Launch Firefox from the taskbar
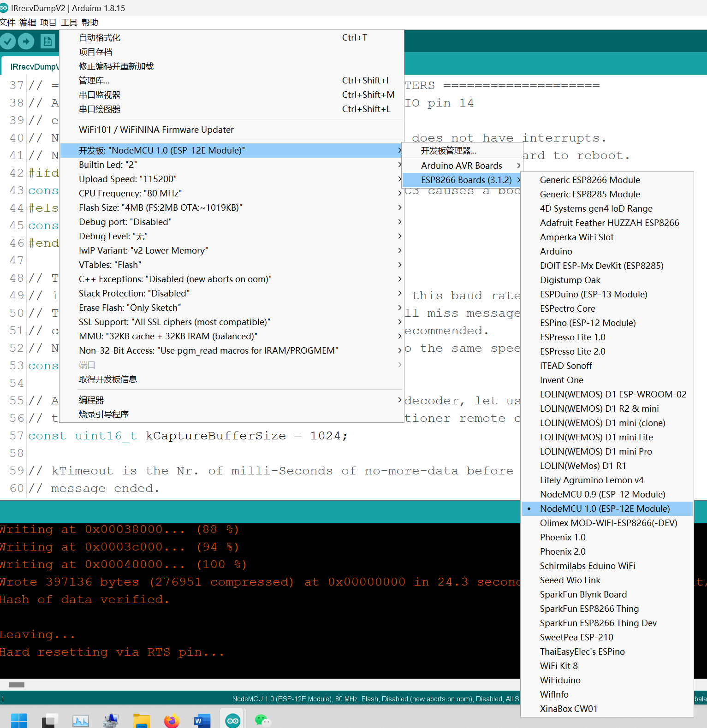707x728 pixels. 172,721
